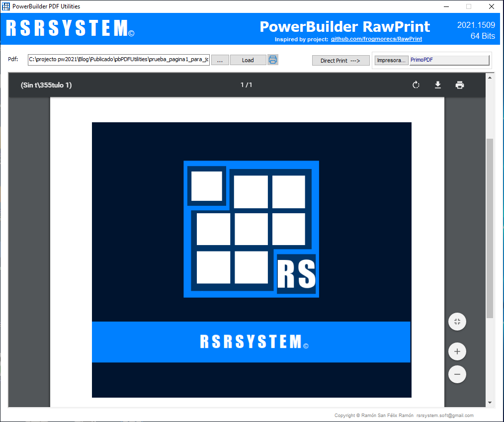Click the rsrsystem.soft@gmail.com email text
Screen dimensions: 504x422
click(445, 415)
